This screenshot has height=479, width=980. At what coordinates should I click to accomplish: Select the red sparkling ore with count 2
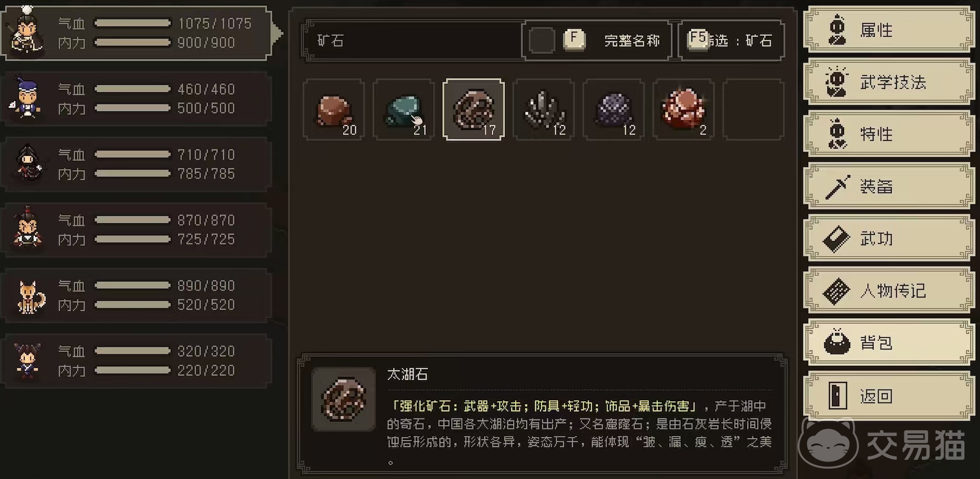point(683,110)
